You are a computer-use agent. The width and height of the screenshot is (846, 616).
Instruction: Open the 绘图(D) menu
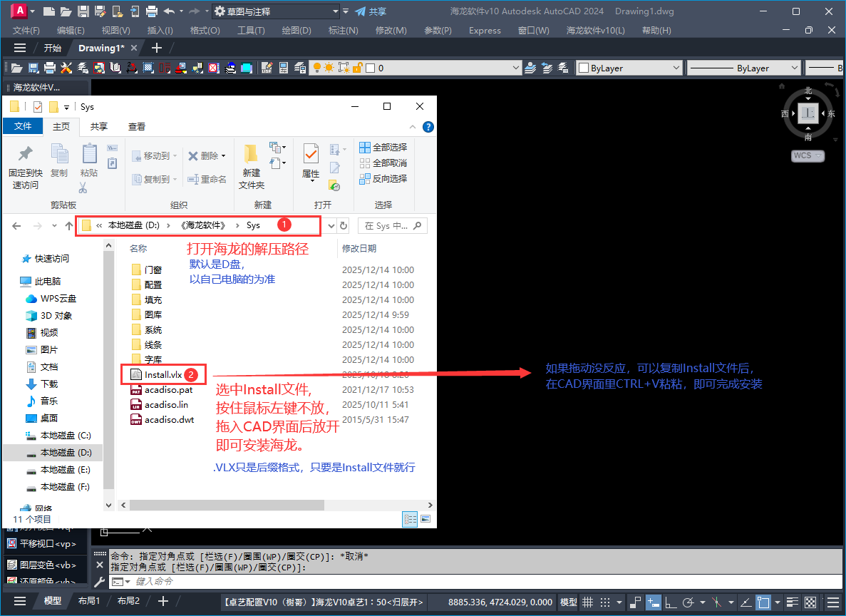296,31
